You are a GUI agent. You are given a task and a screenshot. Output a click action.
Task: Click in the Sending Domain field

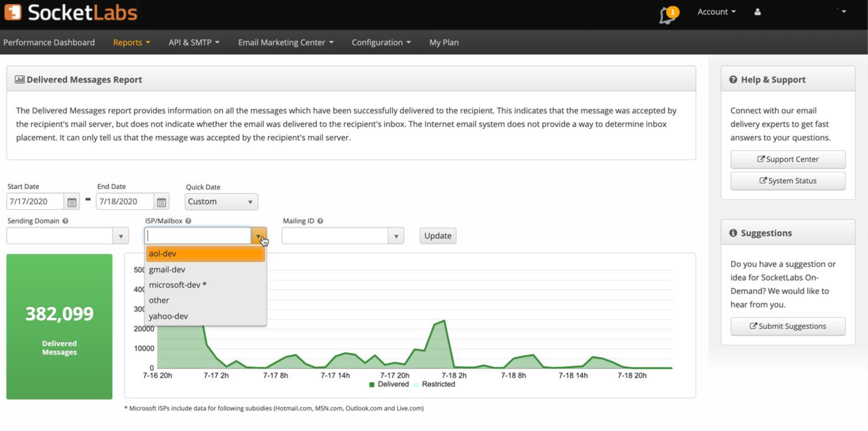coord(60,236)
